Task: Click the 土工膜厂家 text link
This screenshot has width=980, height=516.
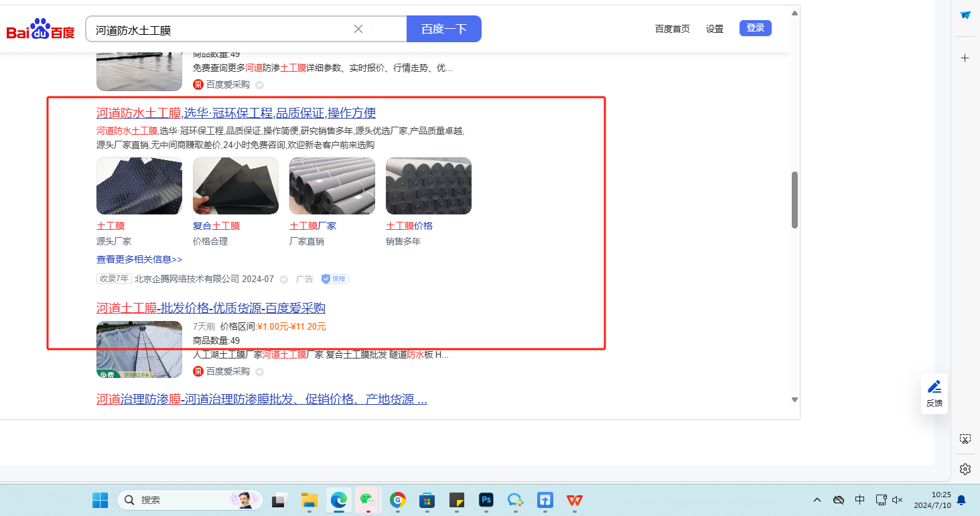Action: (x=313, y=226)
